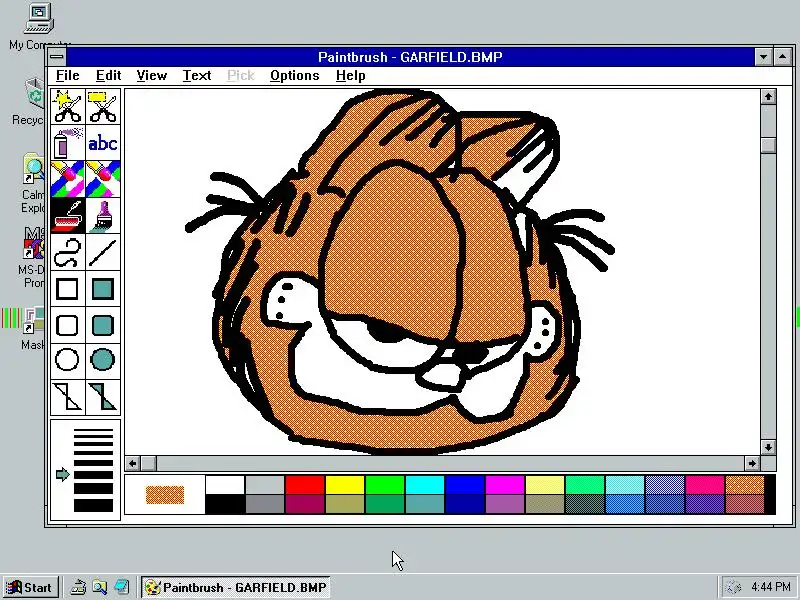The height and width of the screenshot is (600, 800).
Task: Click the horizontal scrollbar thumb
Action: [x=149, y=463]
